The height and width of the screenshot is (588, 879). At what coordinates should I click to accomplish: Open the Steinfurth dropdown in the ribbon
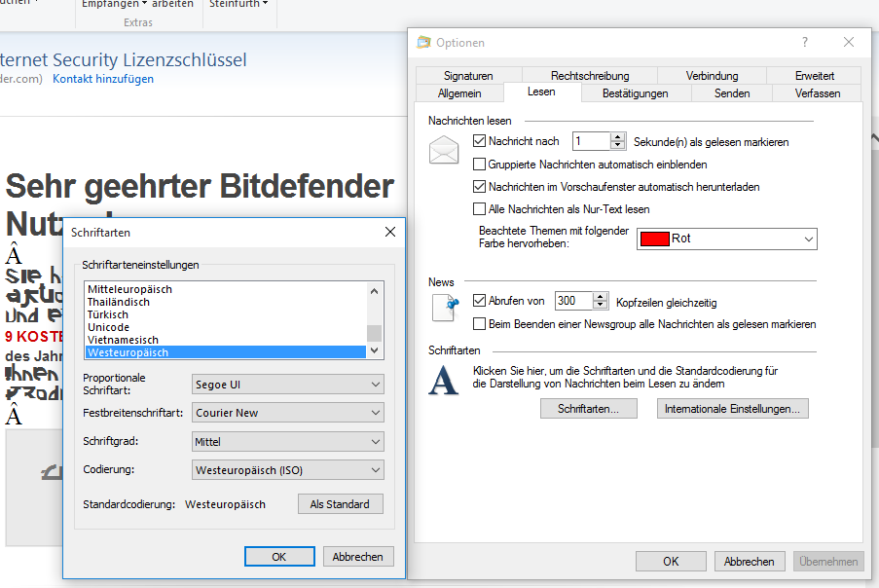[x=238, y=4]
